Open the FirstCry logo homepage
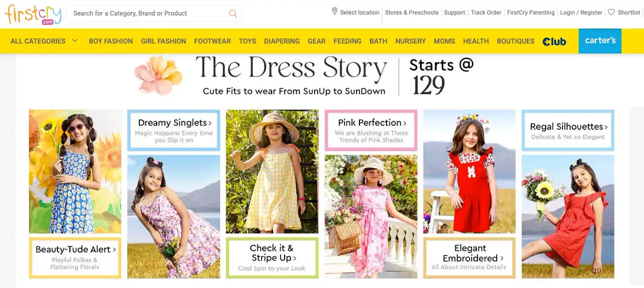Image resolution: width=644 pixels, height=288 pixels. click(x=33, y=14)
